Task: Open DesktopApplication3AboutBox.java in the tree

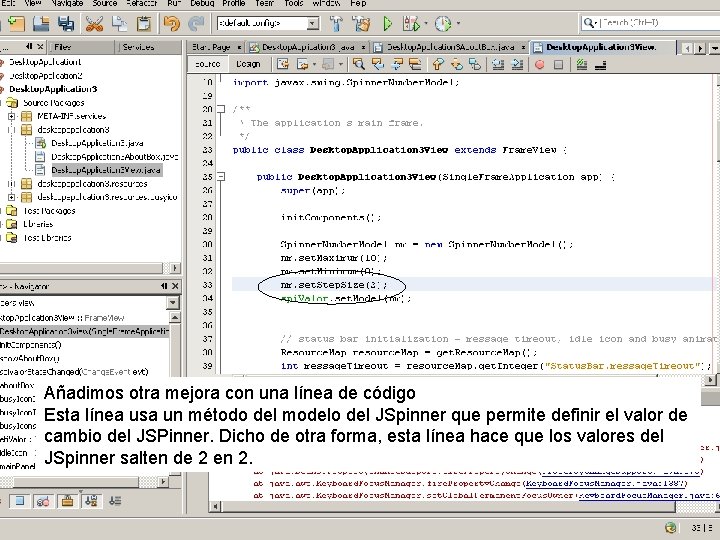Action: pyautogui.click(x=114, y=157)
